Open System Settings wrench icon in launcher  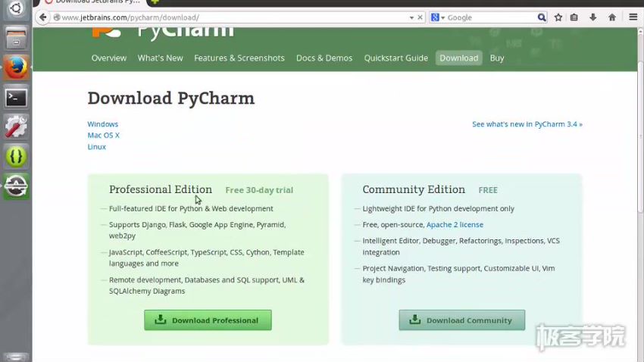point(16,126)
